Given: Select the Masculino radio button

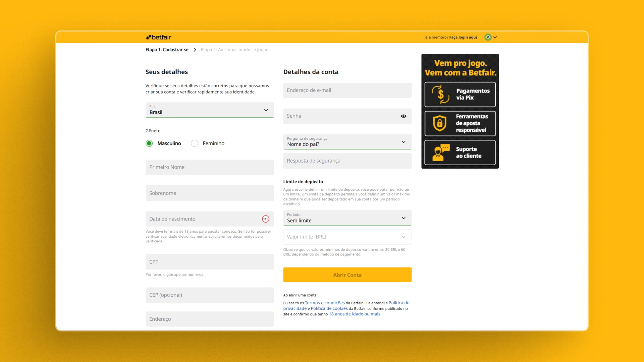Looking at the screenshot, I should pyautogui.click(x=149, y=143).
